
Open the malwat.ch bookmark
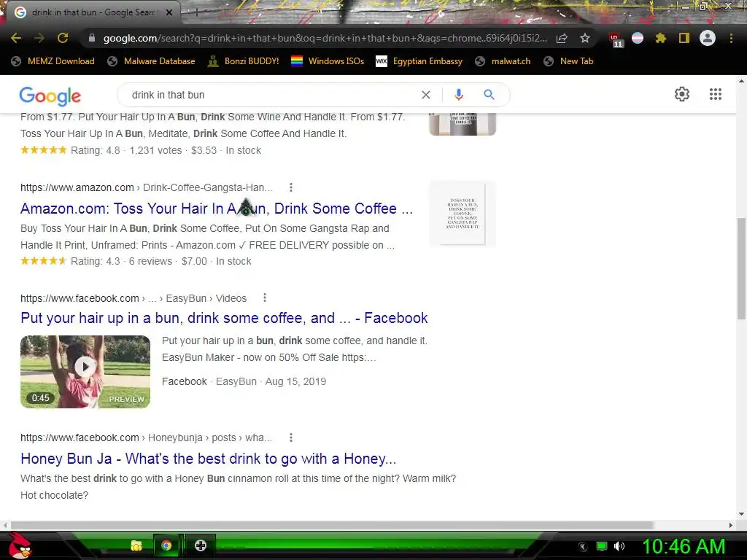pos(503,61)
